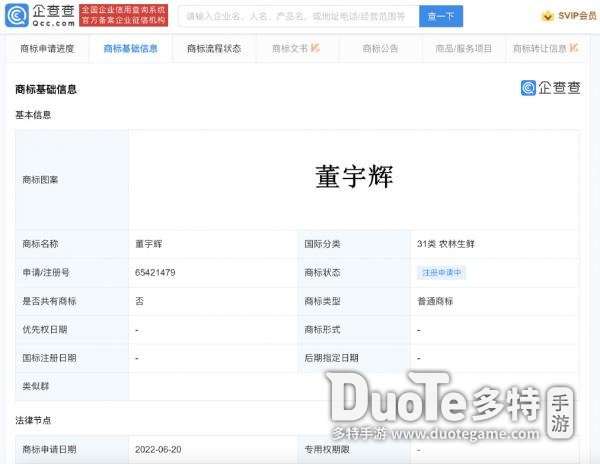
Task: Click the 申请/注册号 row label
Action: (x=46, y=273)
